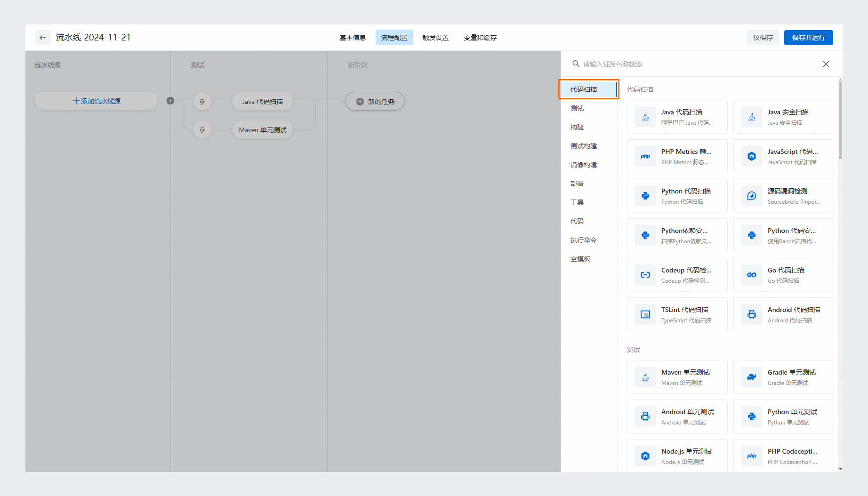
Task: Click the PHP icon on PHP Metrics card
Action: [645, 156]
